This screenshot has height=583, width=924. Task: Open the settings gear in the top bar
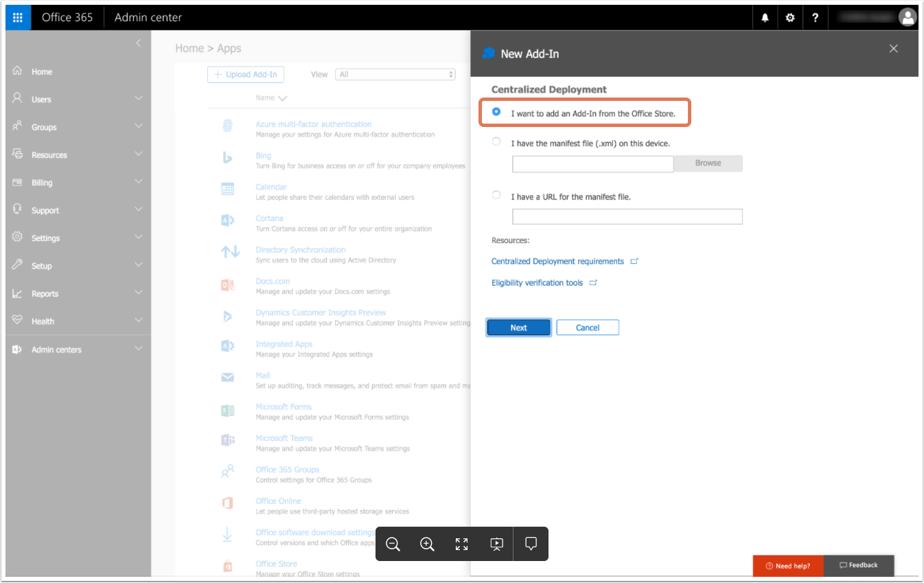(x=790, y=17)
